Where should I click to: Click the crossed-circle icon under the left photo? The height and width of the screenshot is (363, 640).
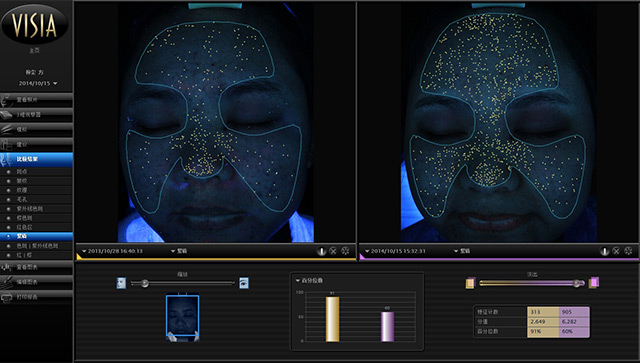pos(333,251)
